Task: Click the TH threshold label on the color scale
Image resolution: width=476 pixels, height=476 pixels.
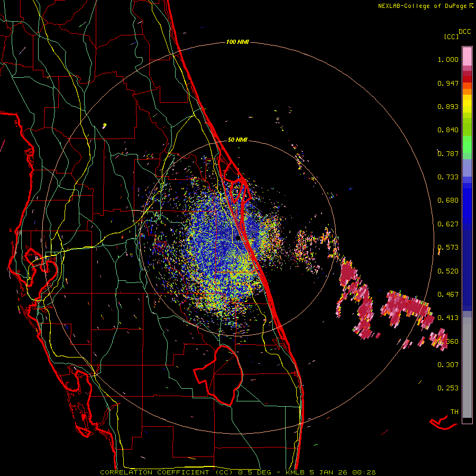Action: coord(454,412)
